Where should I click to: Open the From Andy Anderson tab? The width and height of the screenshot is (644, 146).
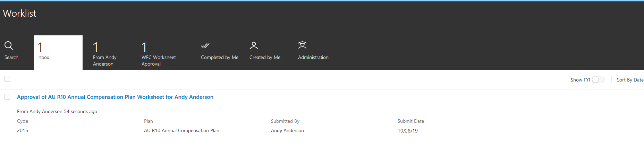(x=105, y=53)
